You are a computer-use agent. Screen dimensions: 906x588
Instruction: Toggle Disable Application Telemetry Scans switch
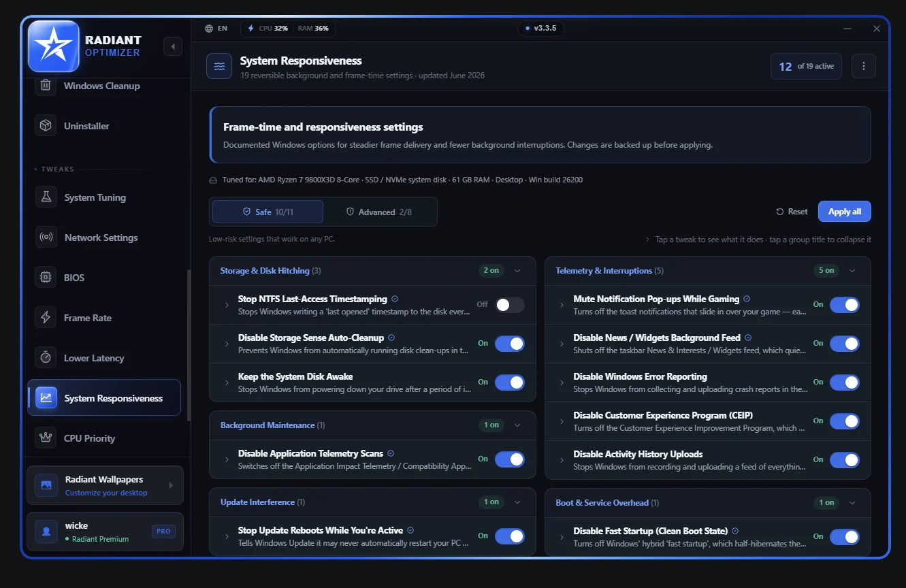[x=510, y=459]
